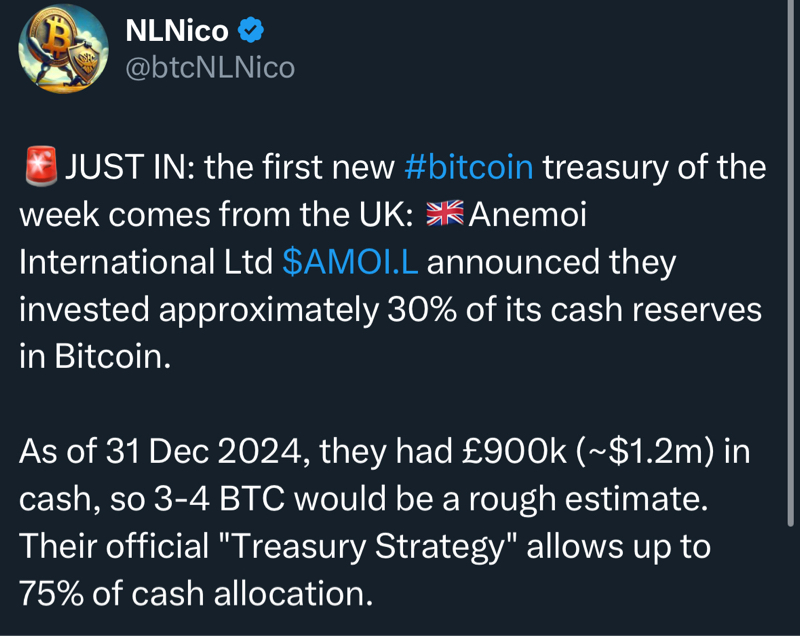
Task: Open the $AMOI.L cashtag
Action: 350,262
